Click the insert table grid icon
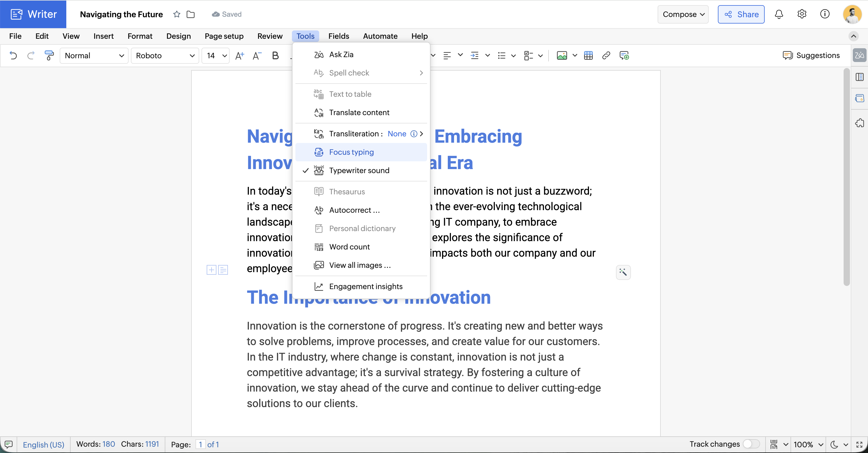868x453 pixels. tap(588, 55)
